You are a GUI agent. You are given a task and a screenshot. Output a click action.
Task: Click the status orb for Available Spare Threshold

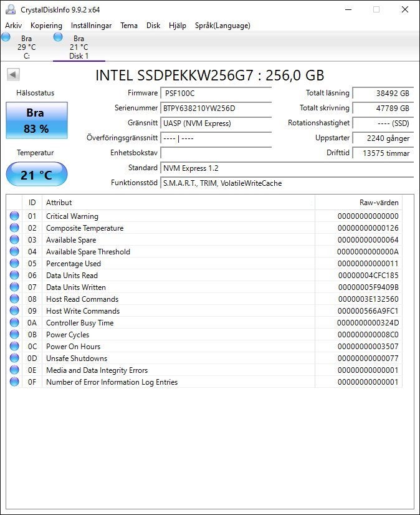14,251
